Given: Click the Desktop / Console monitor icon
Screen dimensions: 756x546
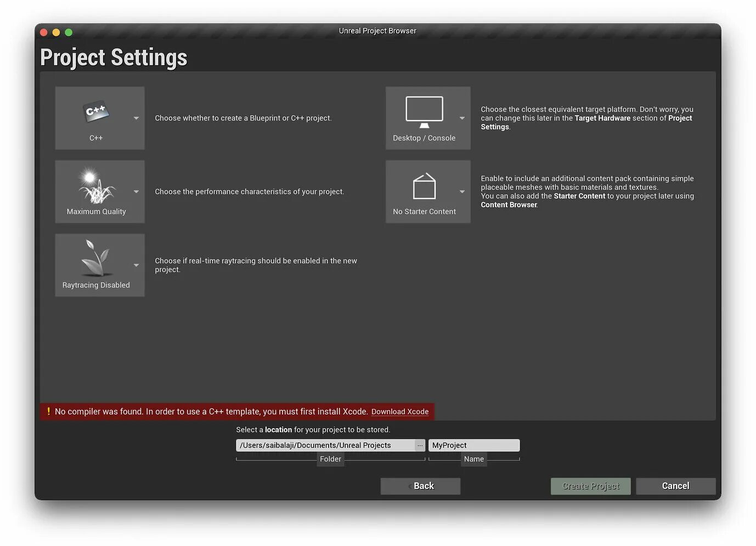Looking at the screenshot, I should click(424, 112).
